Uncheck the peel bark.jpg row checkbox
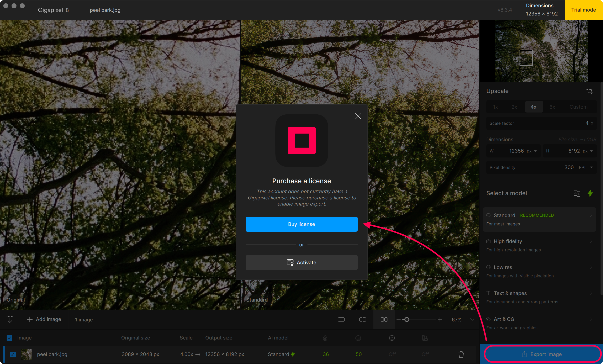Image resolution: width=603 pixels, height=364 pixels. (x=13, y=354)
